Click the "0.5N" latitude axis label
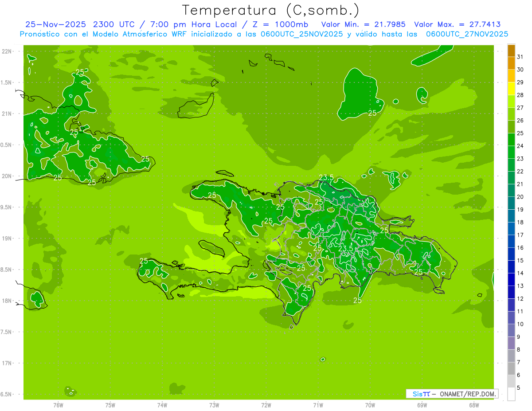This screenshot has height=411, width=532. pyautogui.click(x=7, y=145)
